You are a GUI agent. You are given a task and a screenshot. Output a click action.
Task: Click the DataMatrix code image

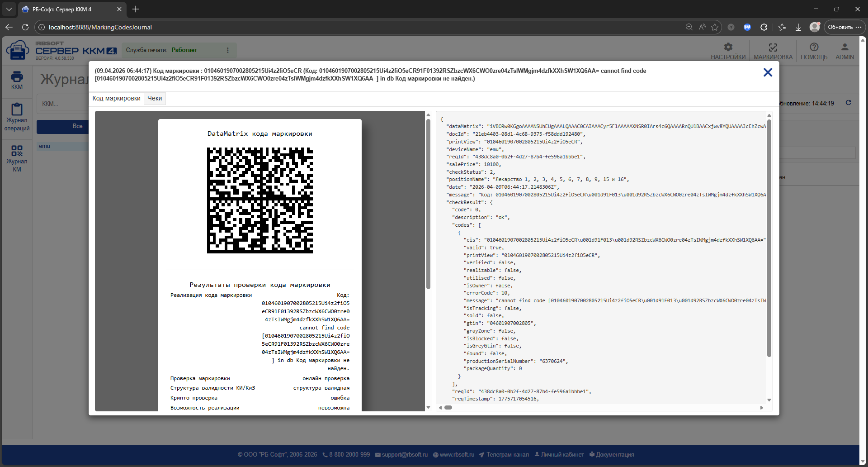click(x=260, y=200)
